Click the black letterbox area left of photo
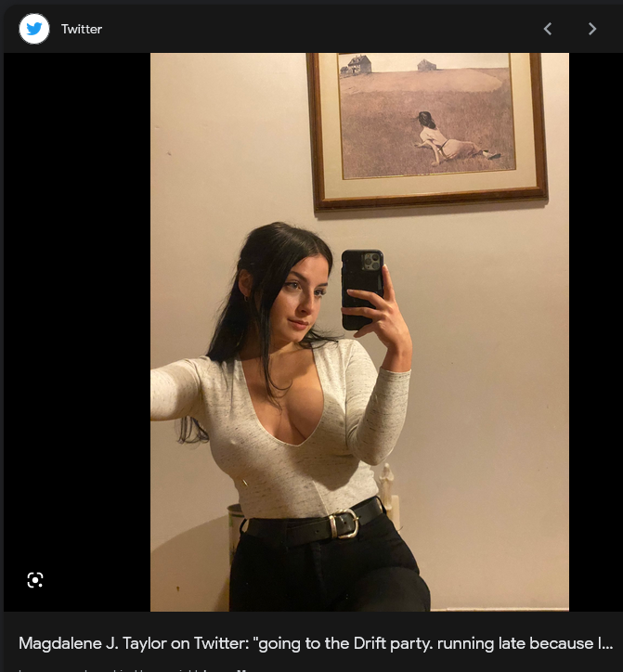 [x=77, y=332]
